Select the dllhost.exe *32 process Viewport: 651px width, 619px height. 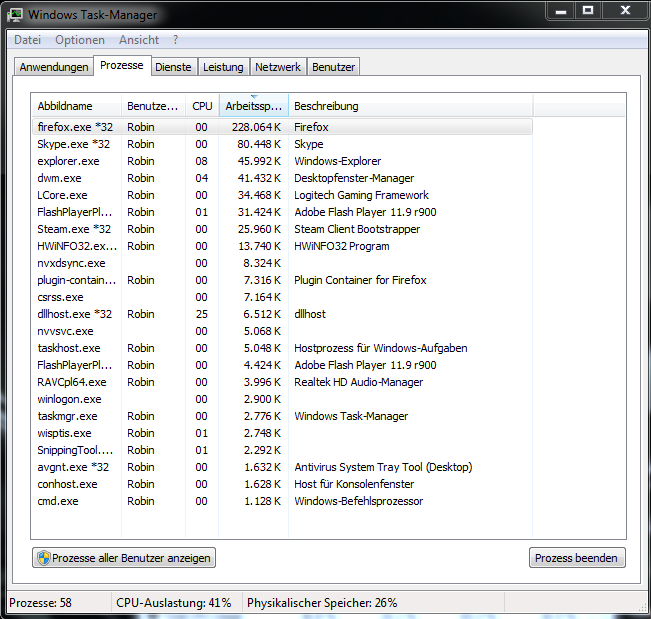coord(282,314)
